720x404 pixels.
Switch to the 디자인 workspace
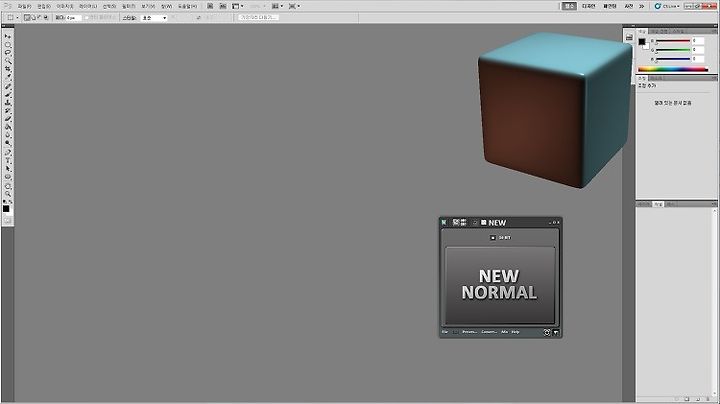589,6
